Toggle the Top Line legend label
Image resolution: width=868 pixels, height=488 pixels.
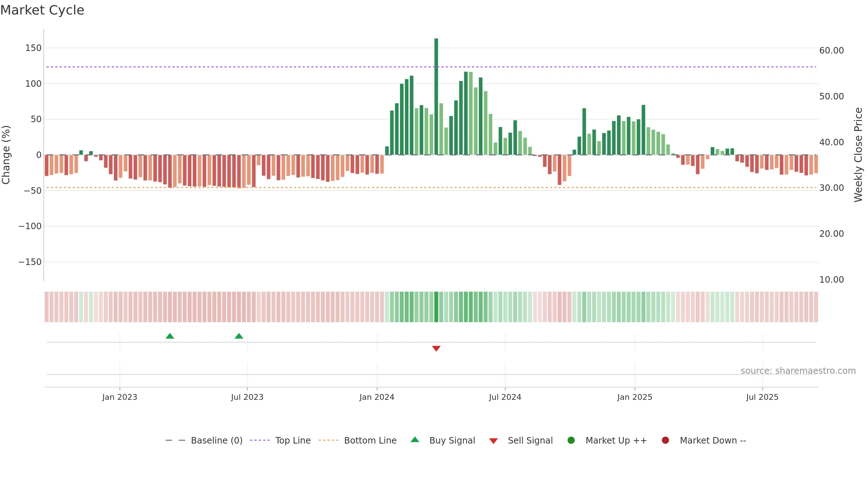coord(293,440)
